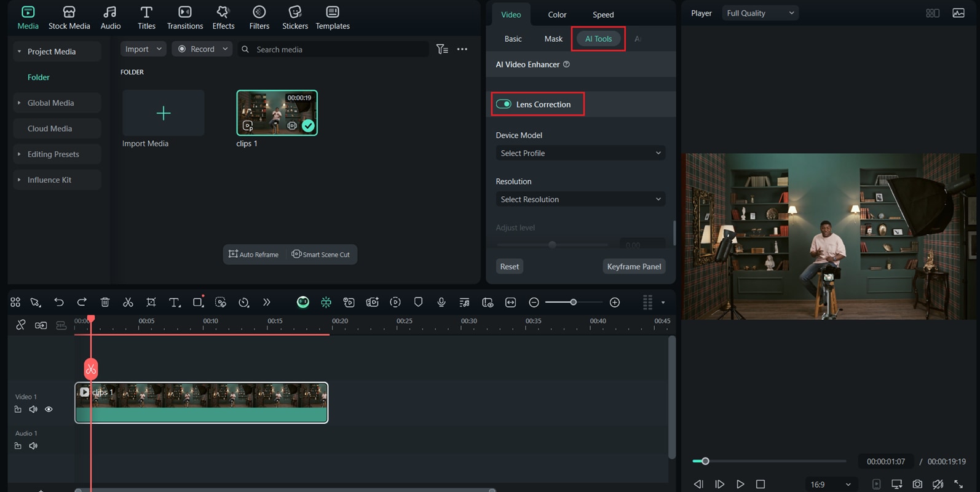Open the Transitions tab
Viewport: 980px width, 492px height.
click(x=185, y=18)
